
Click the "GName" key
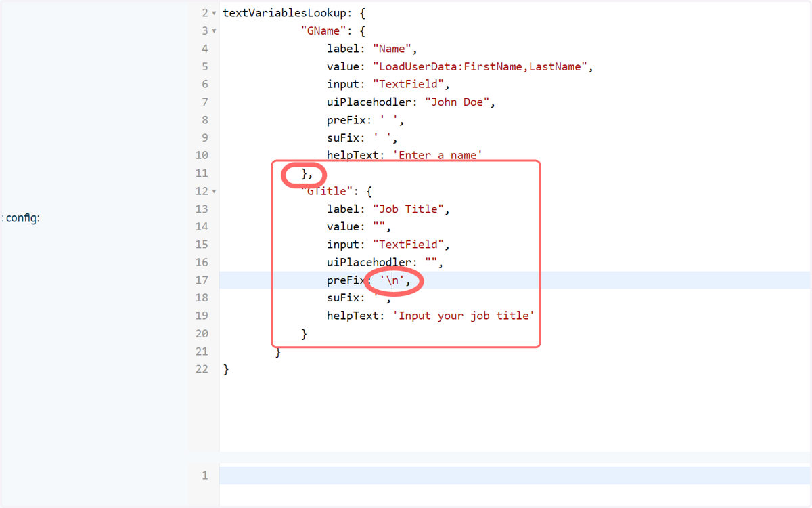[x=323, y=31]
